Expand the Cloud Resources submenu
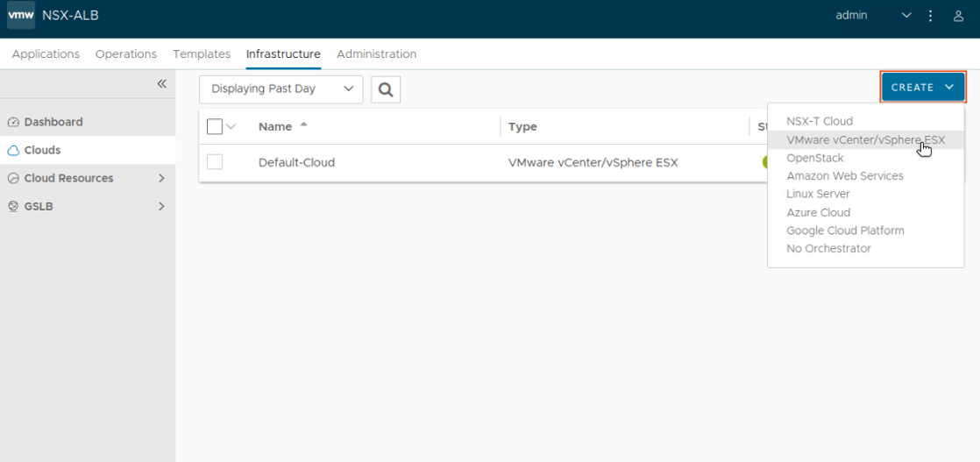 161,178
